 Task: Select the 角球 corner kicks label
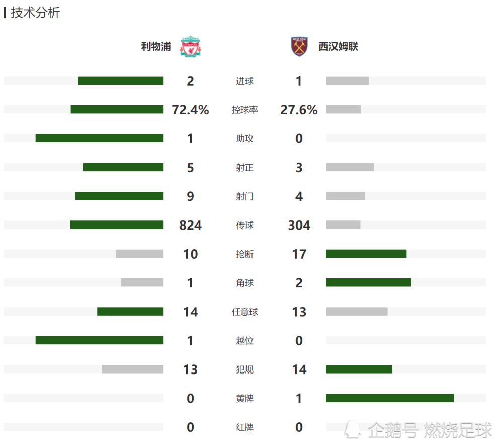[x=245, y=283]
